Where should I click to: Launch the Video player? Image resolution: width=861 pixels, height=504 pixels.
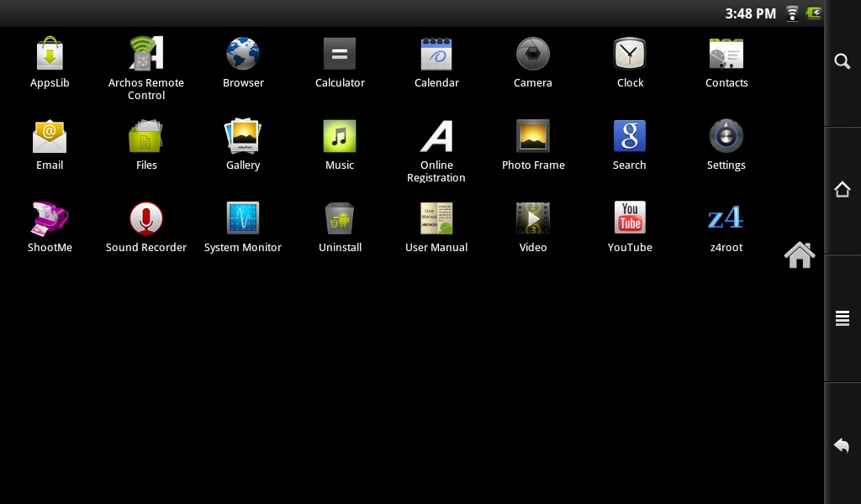[x=532, y=218]
